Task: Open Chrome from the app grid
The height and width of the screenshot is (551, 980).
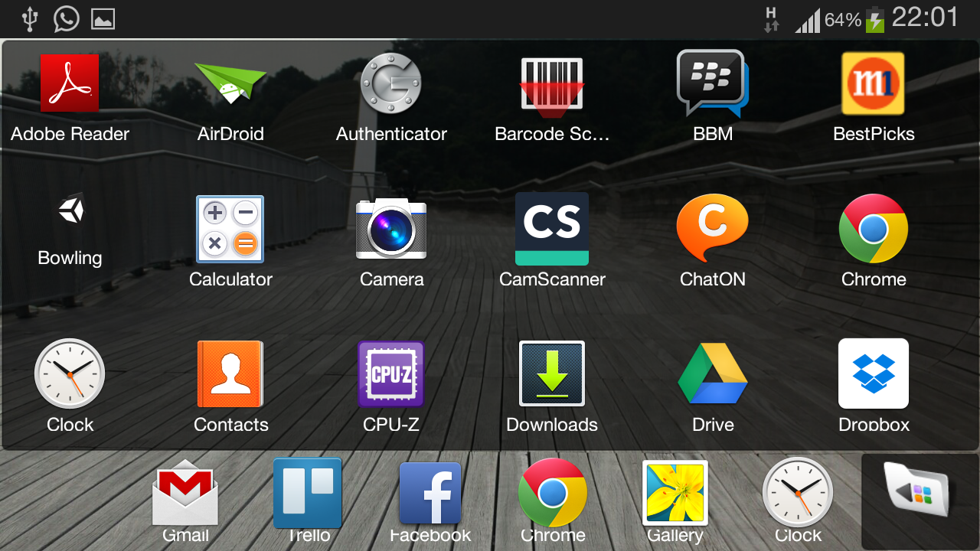Action: [x=874, y=229]
